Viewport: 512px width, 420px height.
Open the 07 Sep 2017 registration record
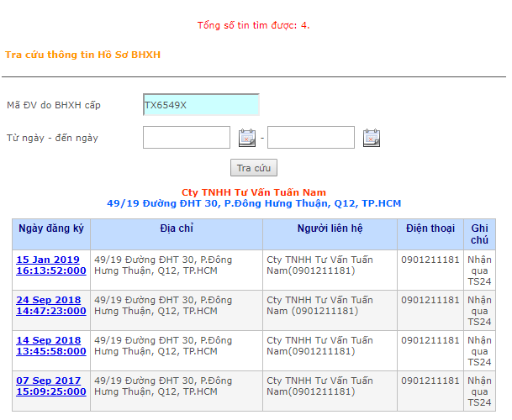pyautogui.click(x=50, y=386)
